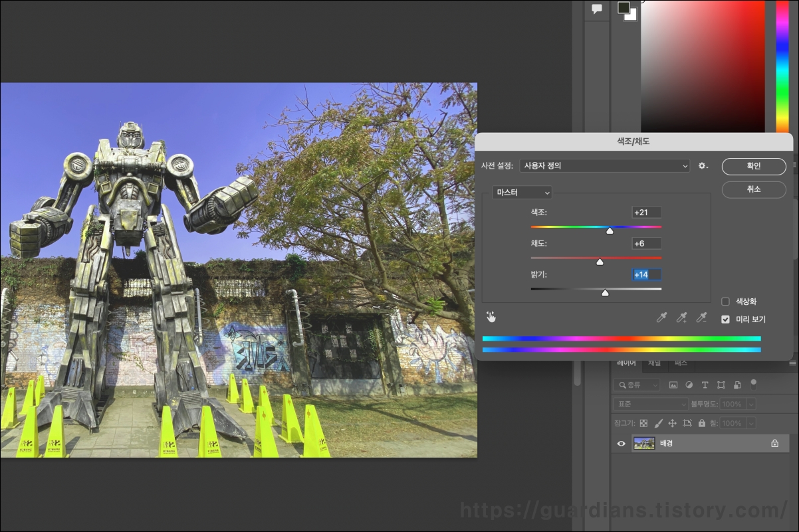The height and width of the screenshot is (532, 799).
Task: Click the robot photo canvas
Action: tap(239, 270)
